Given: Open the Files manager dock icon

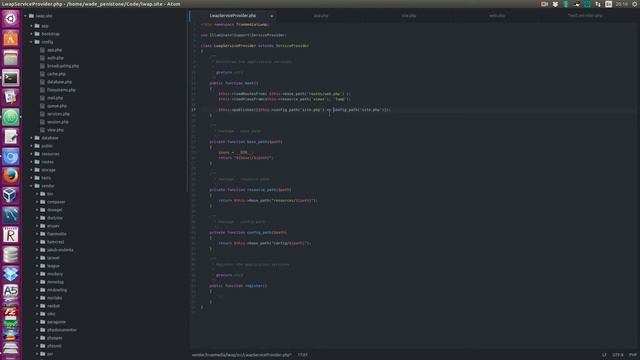Looking at the screenshot, I should click(11, 58).
